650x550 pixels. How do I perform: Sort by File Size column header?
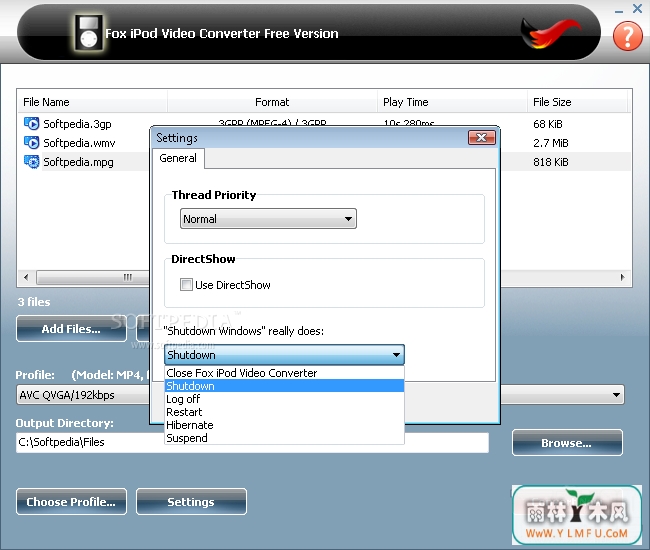tap(577, 102)
